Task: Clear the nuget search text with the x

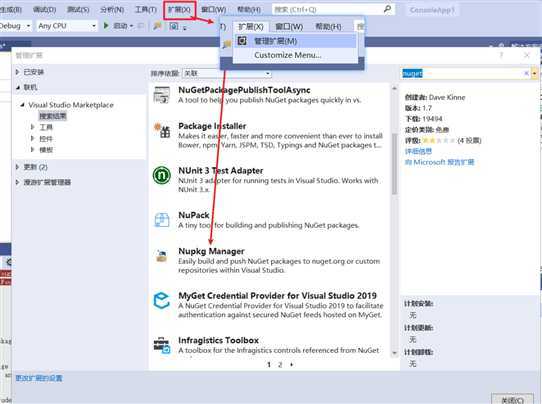Action: [526, 73]
